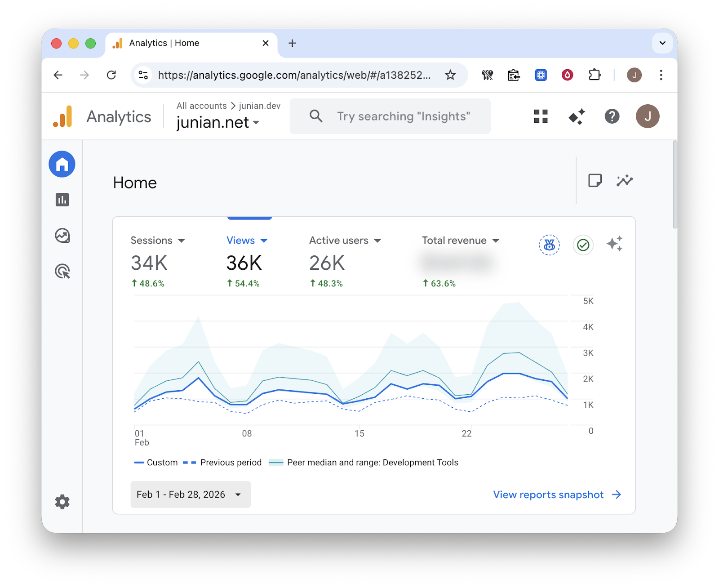Open the Help question mark icon
The height and width of the screenshot is (588, 719).
pos(612,116)
